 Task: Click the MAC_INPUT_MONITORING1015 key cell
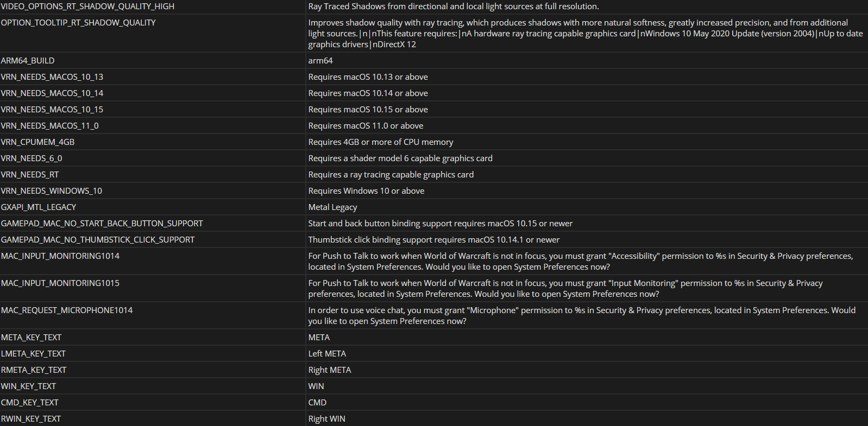tap(60, 283)
